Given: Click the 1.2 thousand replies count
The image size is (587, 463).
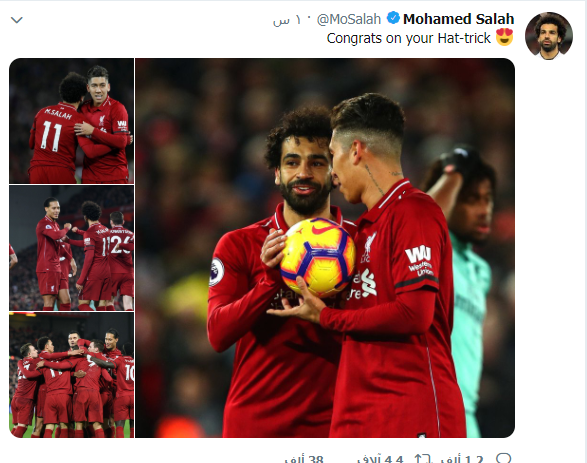Looking at the screenshot, I should (462, 459).
